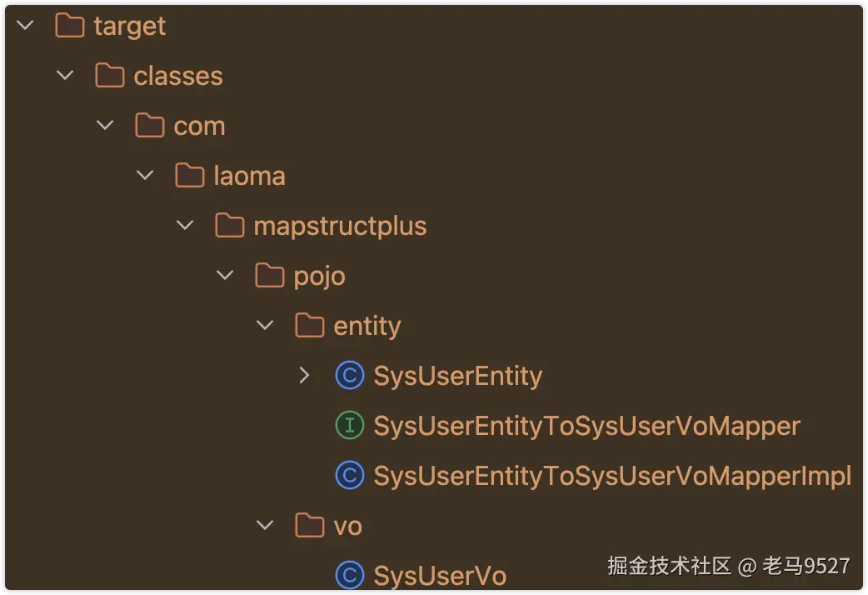Click the folder icon next to entity
This screenshot has width=868, height=595.
coord(310,325)
